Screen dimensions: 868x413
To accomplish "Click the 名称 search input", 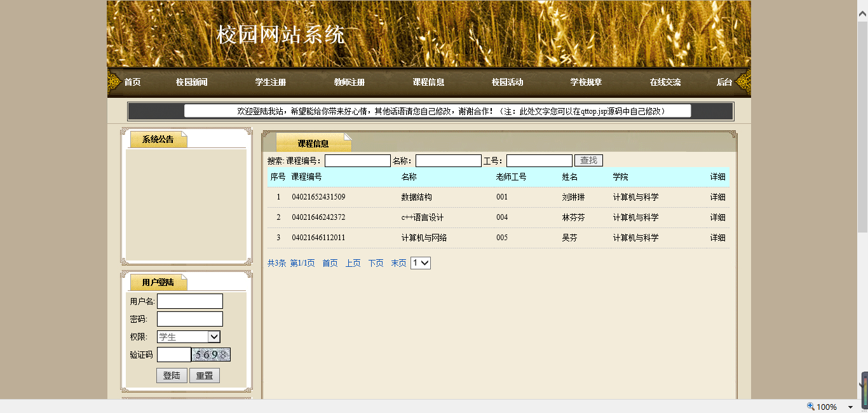I will [449, 161].
